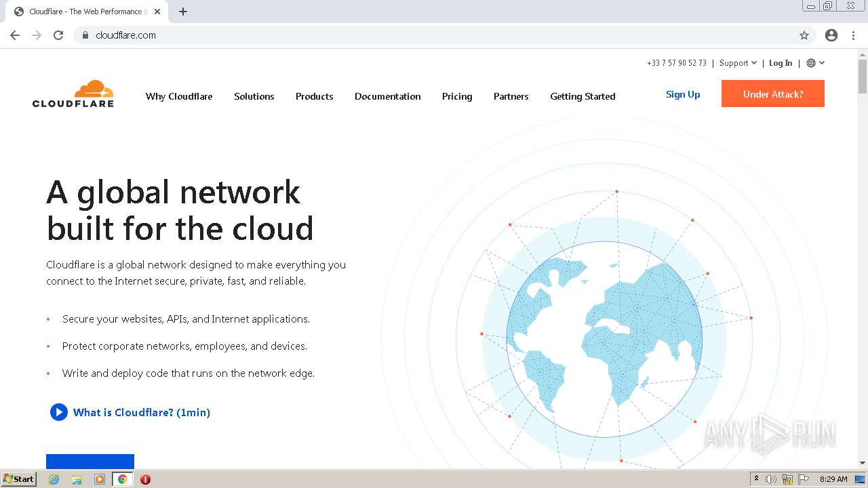The image size is (868, 488).
Task: Open the Solutions menu
Action: (254, 96)
